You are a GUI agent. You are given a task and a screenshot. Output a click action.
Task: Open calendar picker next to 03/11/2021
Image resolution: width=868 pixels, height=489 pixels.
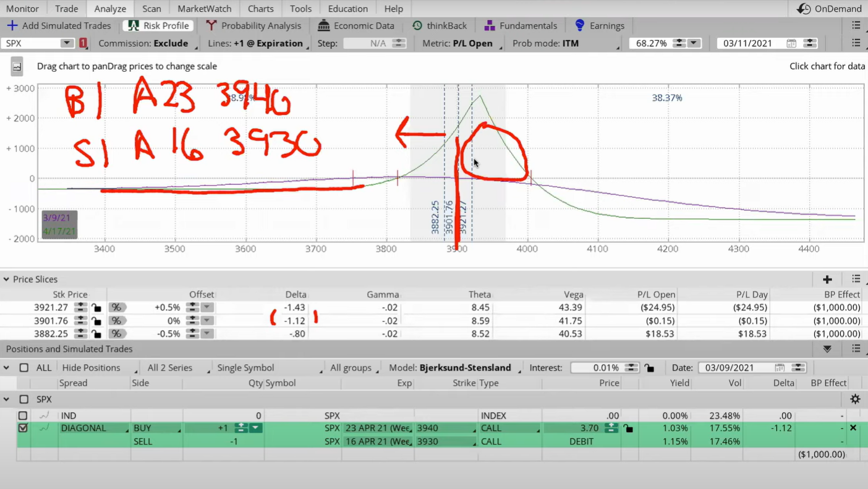791,43
